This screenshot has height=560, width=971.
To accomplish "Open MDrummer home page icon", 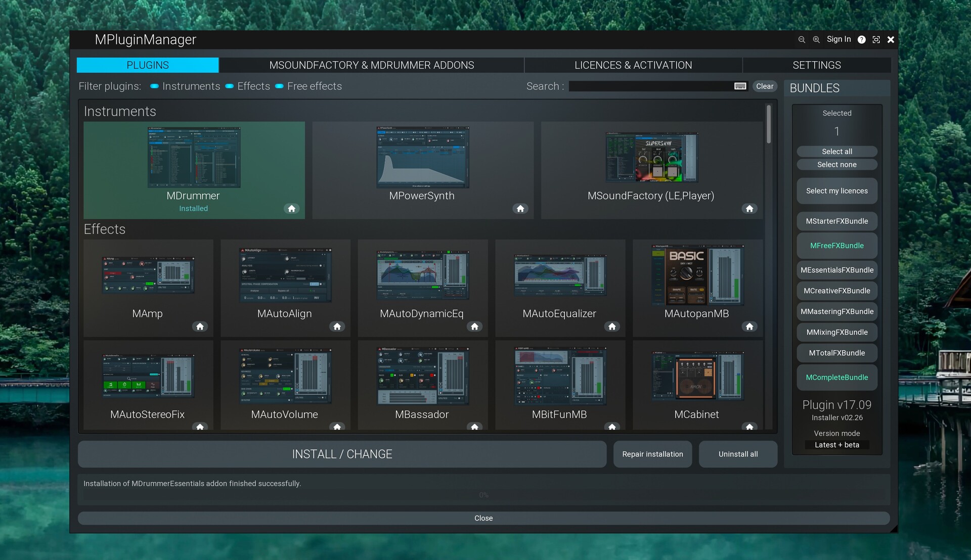I will (291, 208).
